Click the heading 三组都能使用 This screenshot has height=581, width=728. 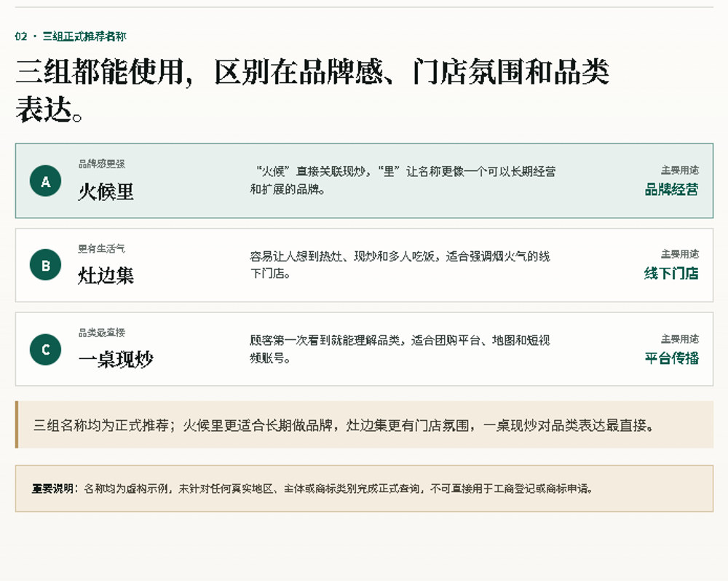click(312, 90)
